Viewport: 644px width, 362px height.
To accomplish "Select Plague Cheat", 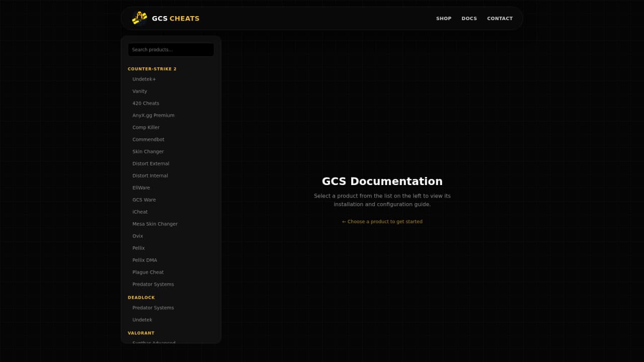I will point(171,273).
